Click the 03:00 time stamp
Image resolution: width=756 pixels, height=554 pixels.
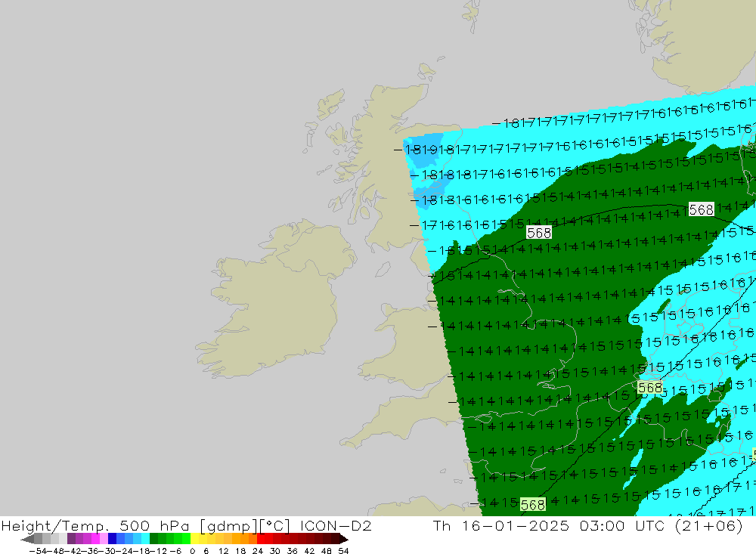[602, 526]
